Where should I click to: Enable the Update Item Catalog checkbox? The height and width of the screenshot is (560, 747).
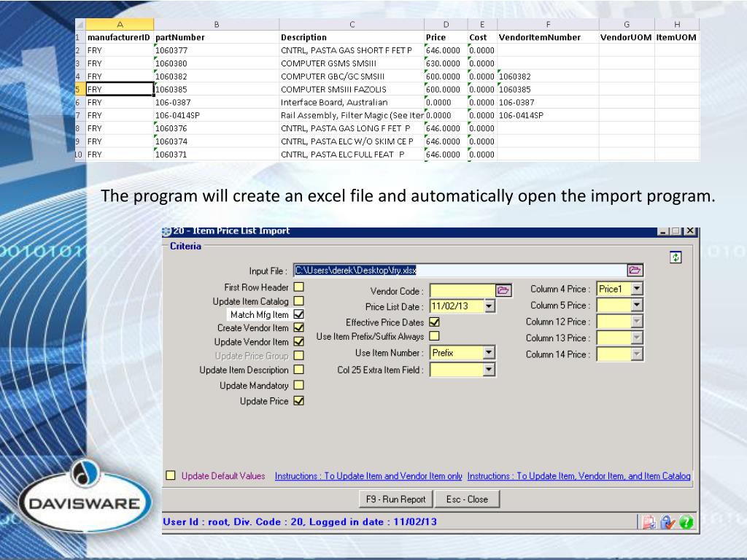click(x=298, y=301)
